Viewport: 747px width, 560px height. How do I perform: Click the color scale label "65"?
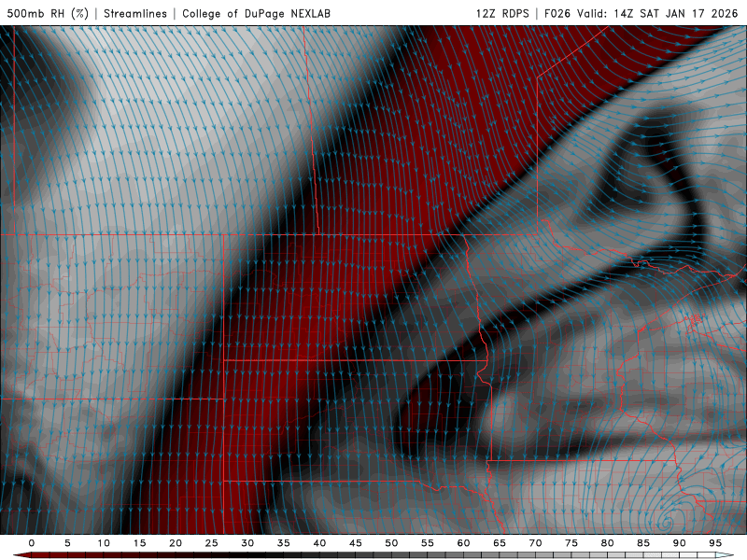pyautogui.click(x=500, y=543)
